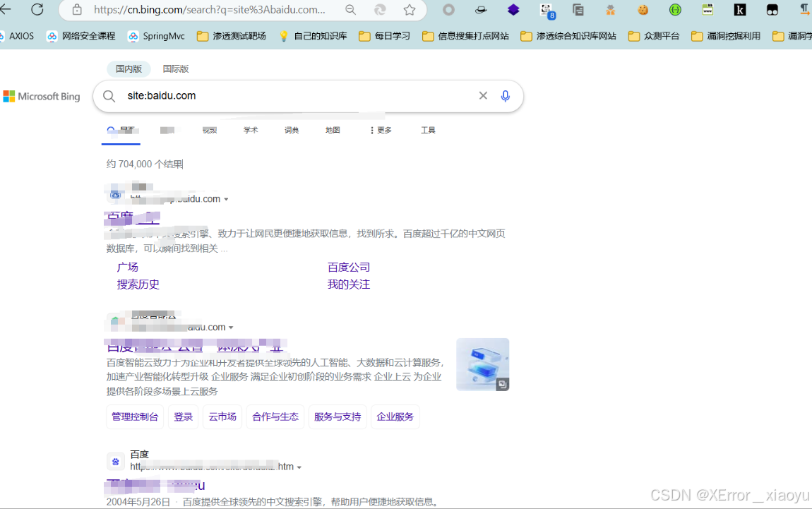Click the 云市场 button
Image resolution: width=812 pixels, height=509 pixels.
point(222,417)
